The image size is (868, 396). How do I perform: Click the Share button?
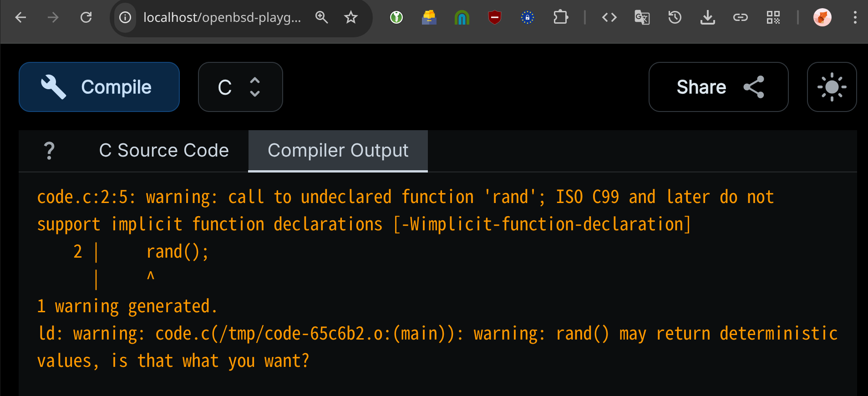pos(718,87)
